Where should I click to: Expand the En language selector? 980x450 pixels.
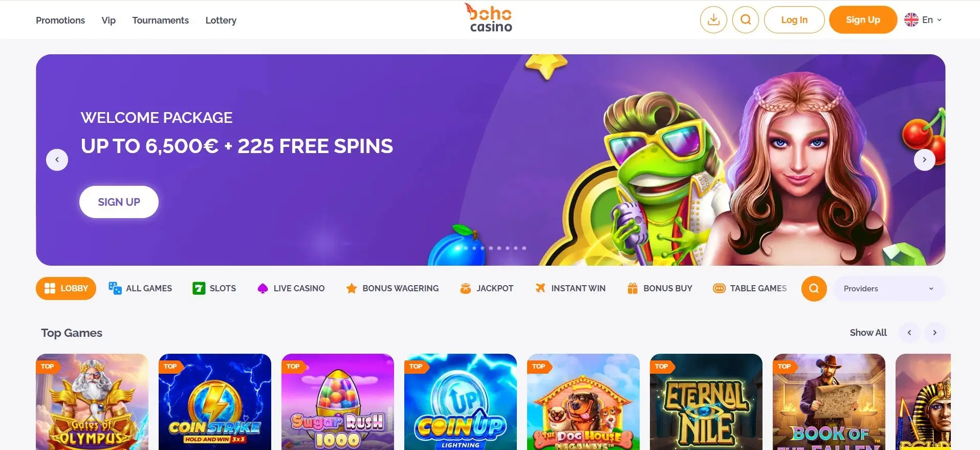[x=923, y=20]
